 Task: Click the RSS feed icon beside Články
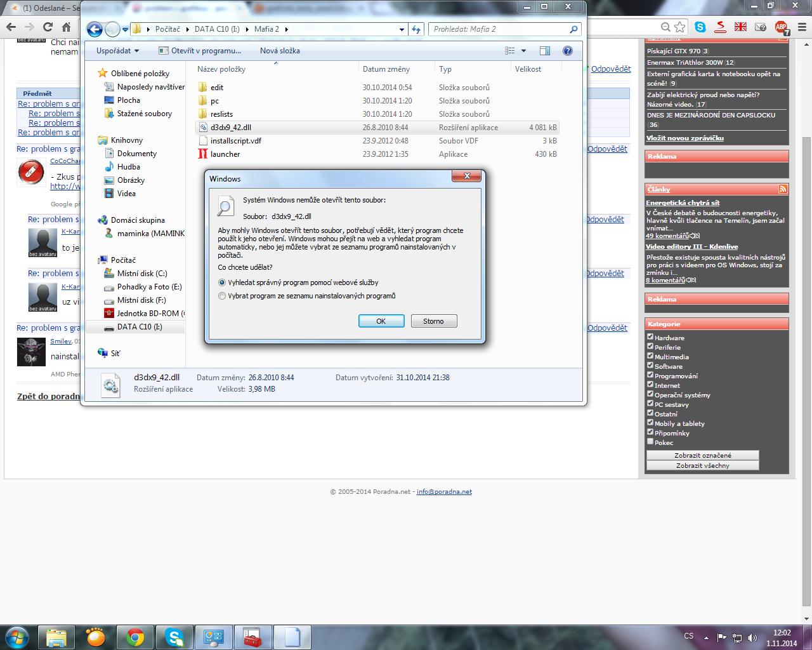tap(783, 189)
